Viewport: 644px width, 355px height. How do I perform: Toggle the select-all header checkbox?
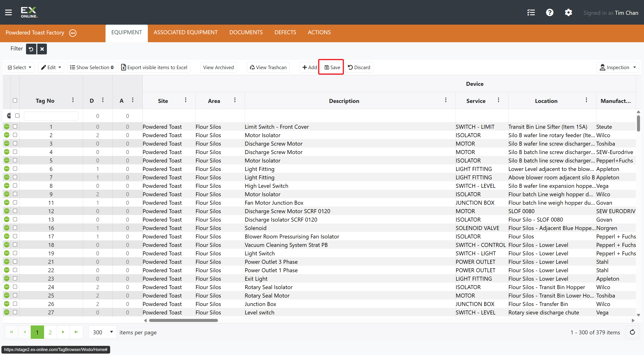coord(15,100)
